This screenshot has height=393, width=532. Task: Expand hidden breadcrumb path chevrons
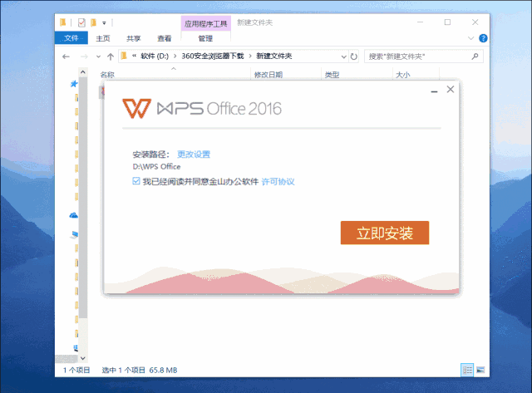point(134,56)
